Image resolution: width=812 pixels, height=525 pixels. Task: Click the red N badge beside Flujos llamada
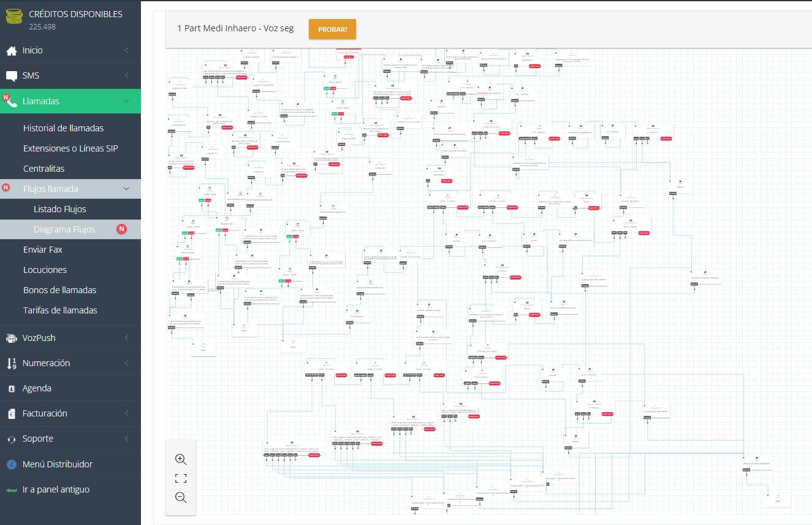(x=6, y=188)
